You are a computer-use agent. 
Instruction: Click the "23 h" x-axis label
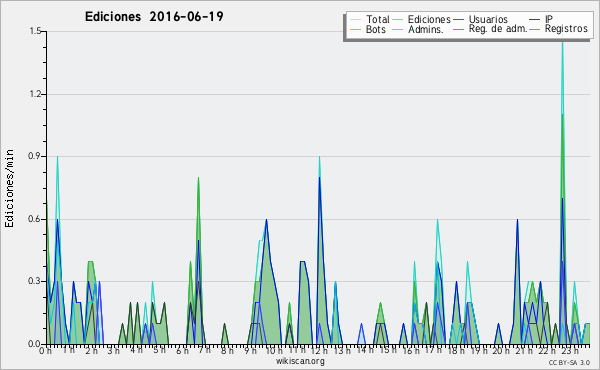569,350
